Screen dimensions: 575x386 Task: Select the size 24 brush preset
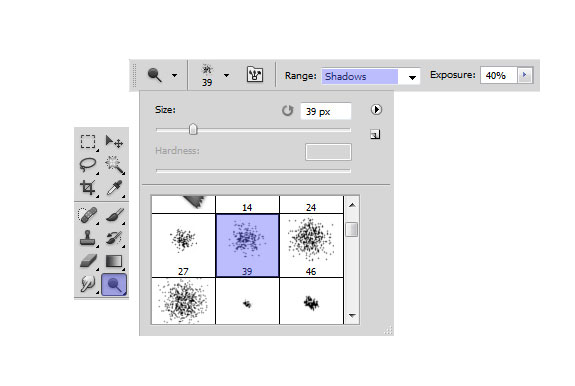(311, 205)
